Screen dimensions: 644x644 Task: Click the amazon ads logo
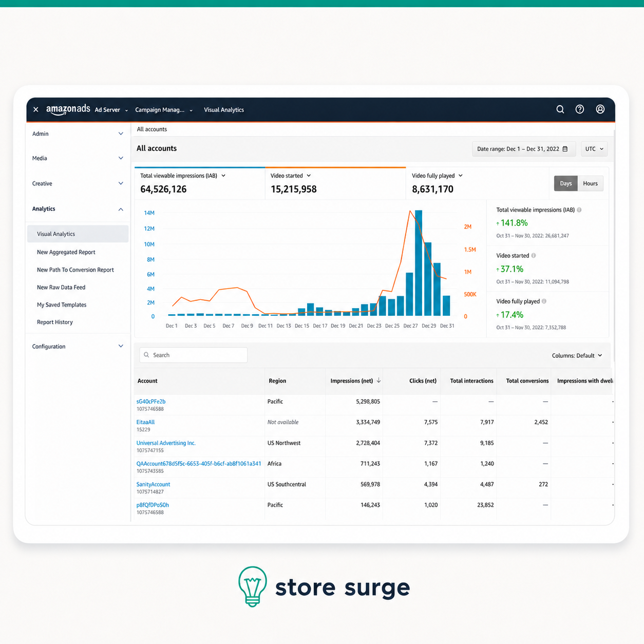68,109
